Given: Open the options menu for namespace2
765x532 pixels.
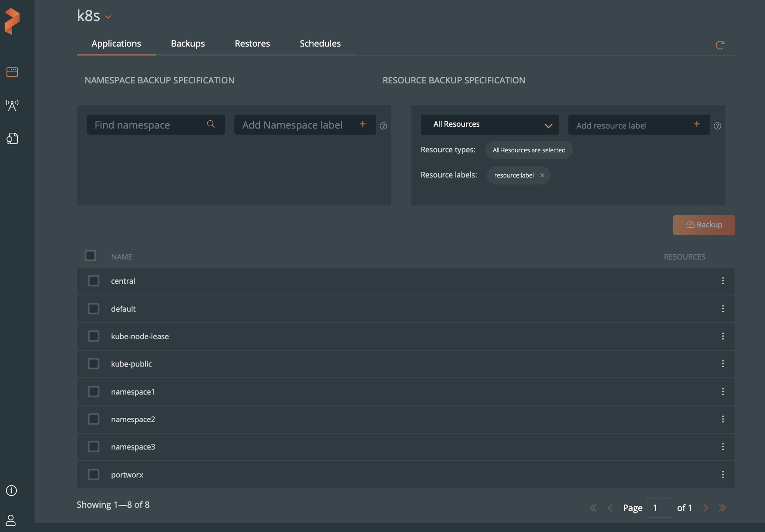Looking at the screenshot, I should pyautogui.click(x=723, y=419).
